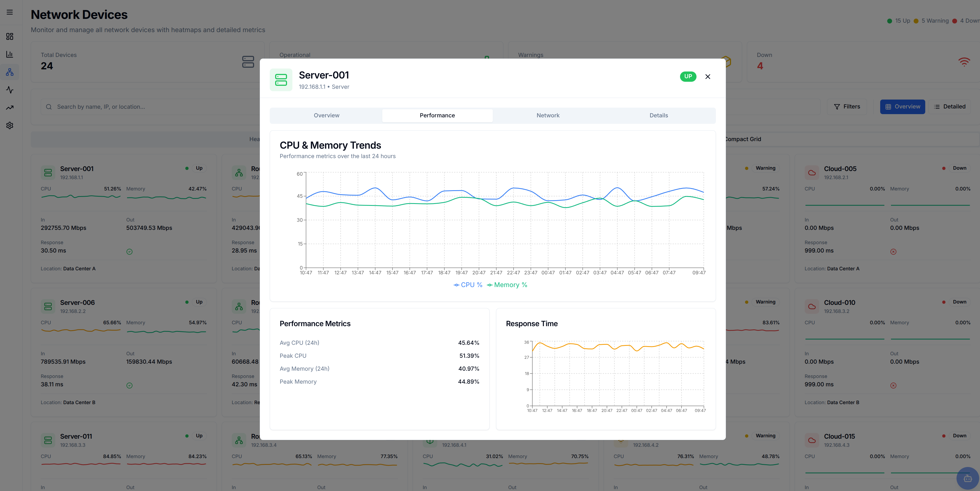The image size is (980, 491).
Task: Open the settings gear in the sidebar
Action: point(9,125)
